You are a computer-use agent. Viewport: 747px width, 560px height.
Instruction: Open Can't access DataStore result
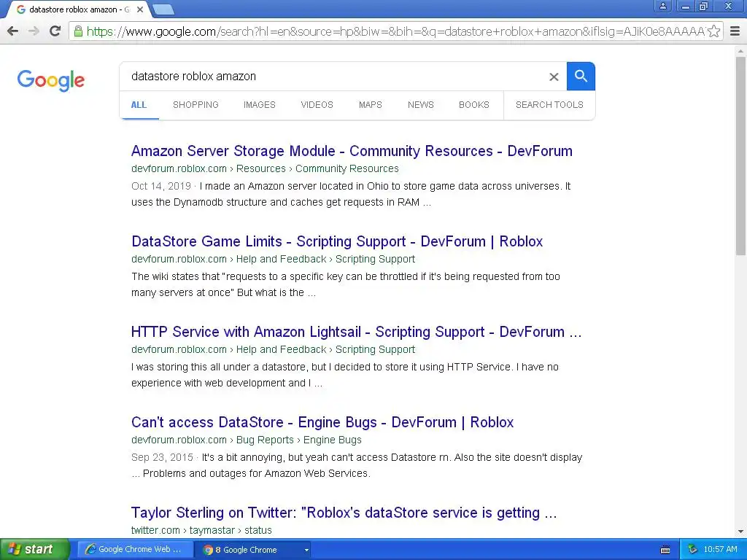322,422
